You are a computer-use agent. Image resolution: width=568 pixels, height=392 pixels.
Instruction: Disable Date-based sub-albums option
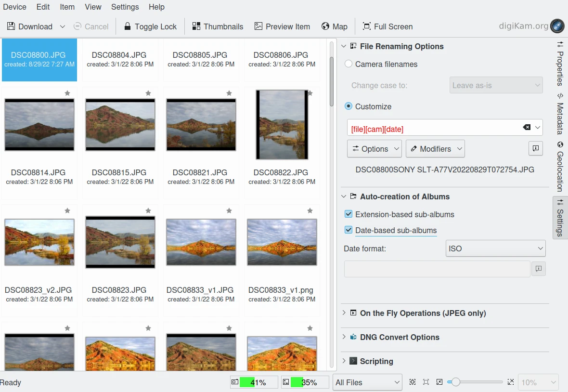tap(349, 230)
